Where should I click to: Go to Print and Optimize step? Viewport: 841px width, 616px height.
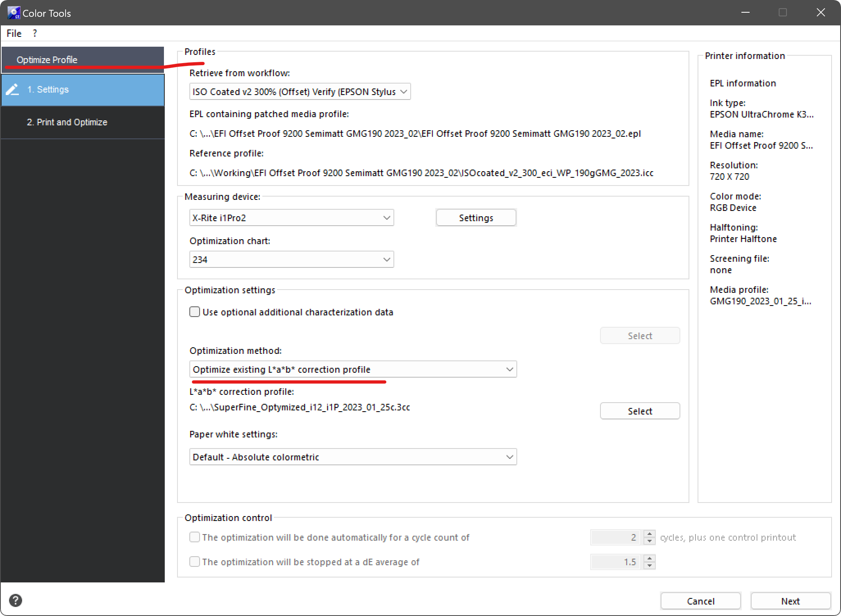[67, 122]
